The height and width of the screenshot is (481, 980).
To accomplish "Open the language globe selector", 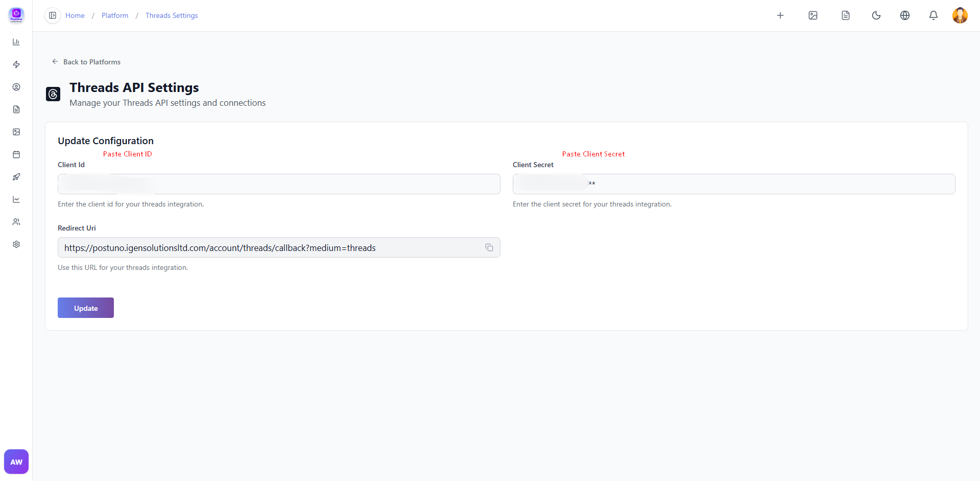I will [904, 15].
